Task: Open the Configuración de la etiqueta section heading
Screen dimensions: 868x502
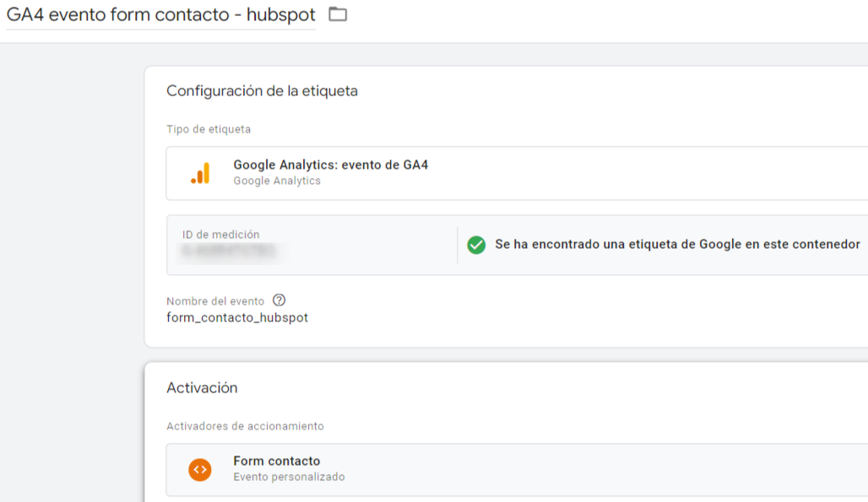Action: point(262,91)
